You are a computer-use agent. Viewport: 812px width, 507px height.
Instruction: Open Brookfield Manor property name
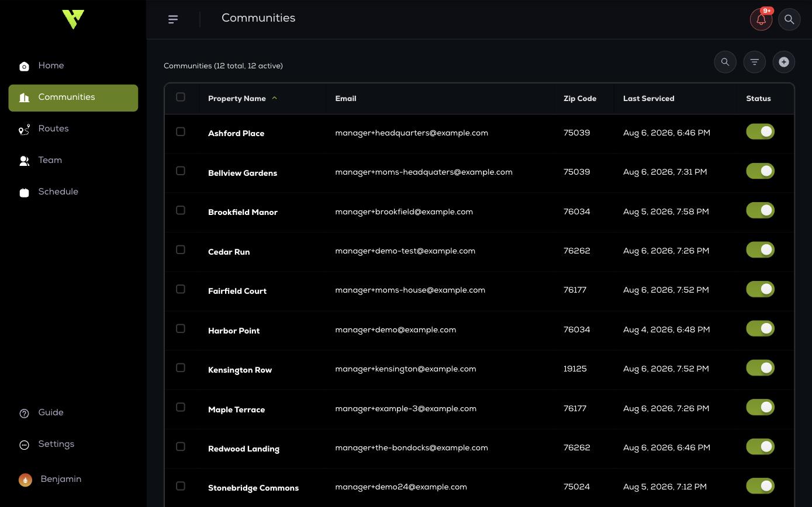(243, 213)
